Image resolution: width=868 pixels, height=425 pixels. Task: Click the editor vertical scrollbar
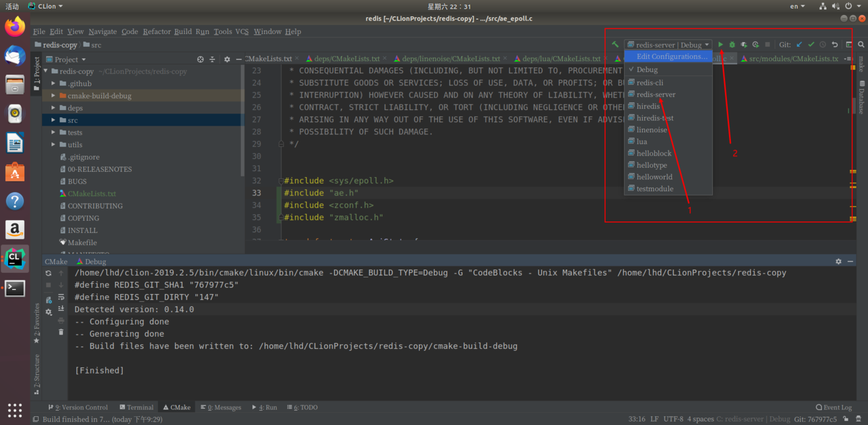point(854,106)
